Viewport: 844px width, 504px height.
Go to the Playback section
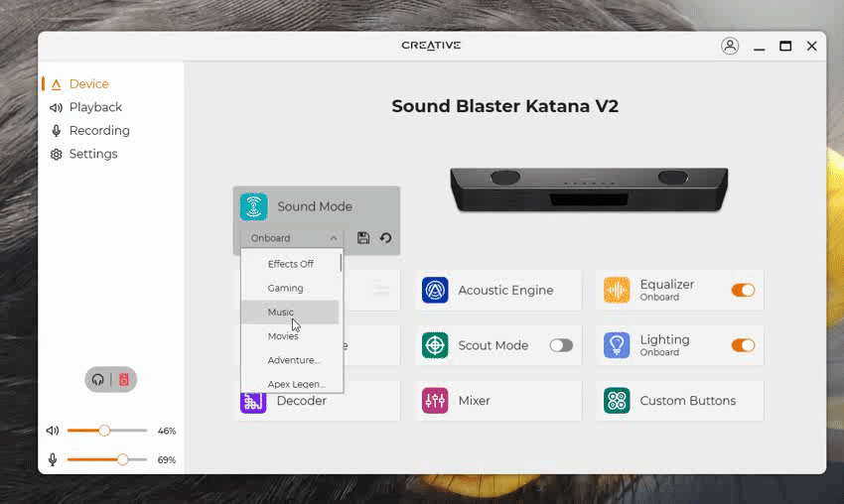pyautogui.click(x=95, y=107)
